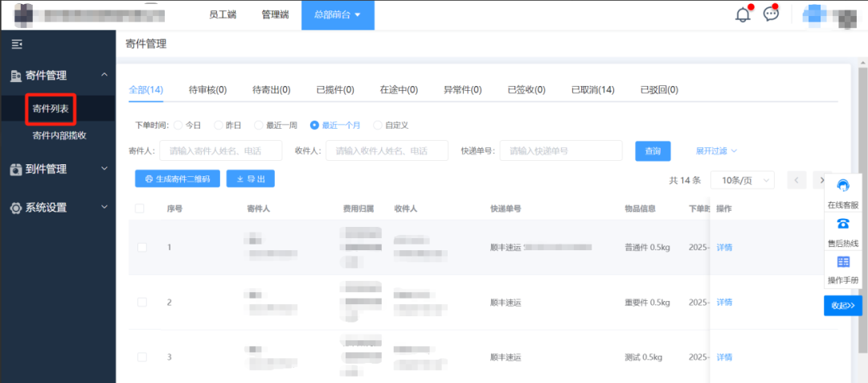Toggle the select-all header checkbox
The height and width of the screenshot is (383, 868).
[x=140, y=208]
